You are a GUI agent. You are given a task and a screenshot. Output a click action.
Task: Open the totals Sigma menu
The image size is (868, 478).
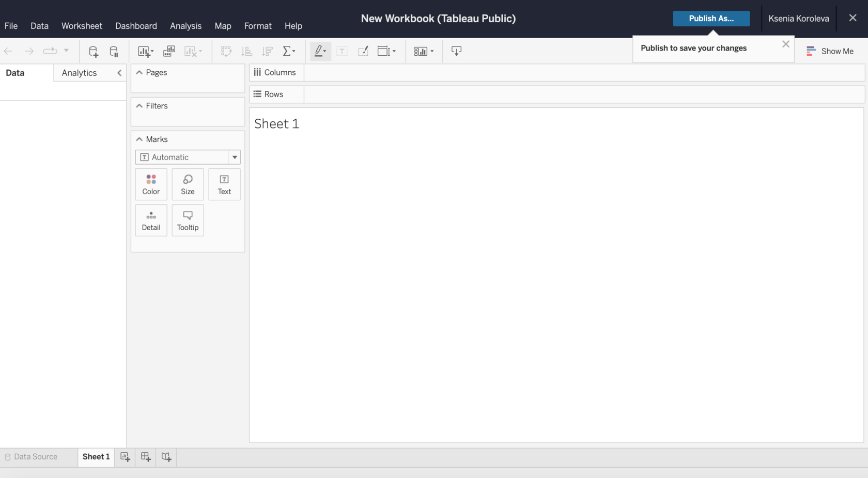(289, 51)
